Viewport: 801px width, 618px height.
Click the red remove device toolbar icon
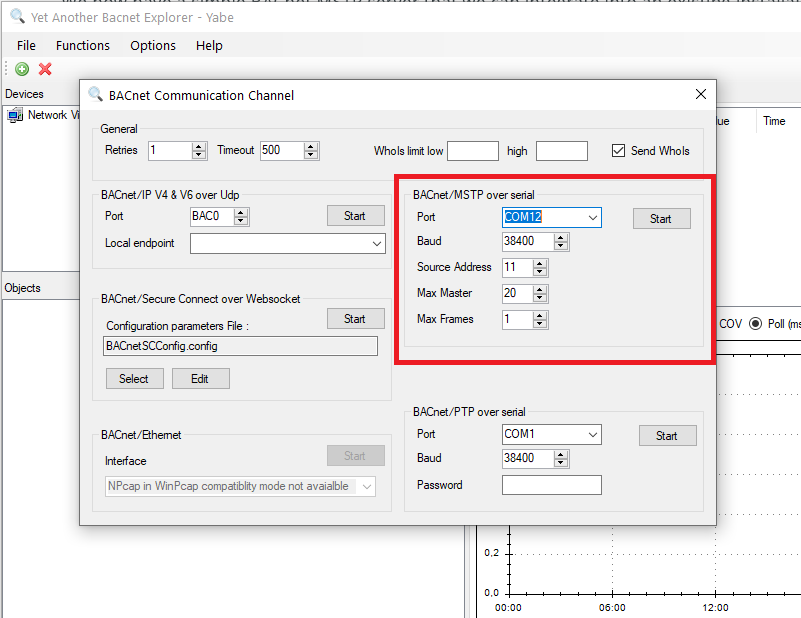click(x=45, y=69)
